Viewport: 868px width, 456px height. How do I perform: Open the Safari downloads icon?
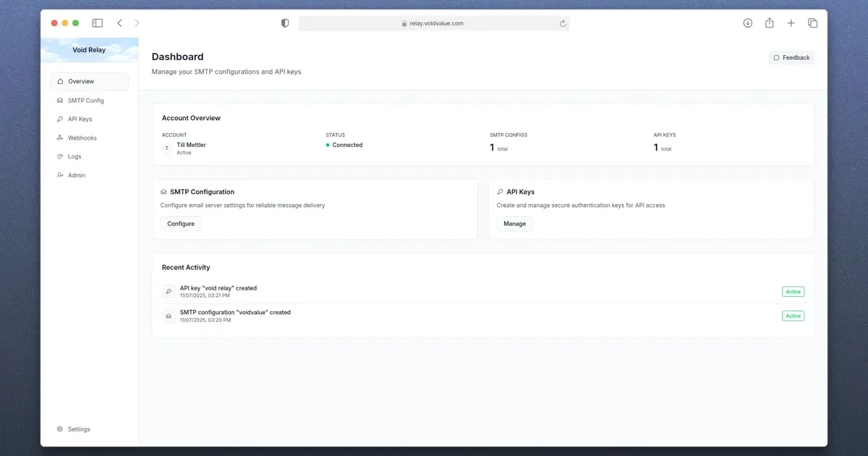748,23
